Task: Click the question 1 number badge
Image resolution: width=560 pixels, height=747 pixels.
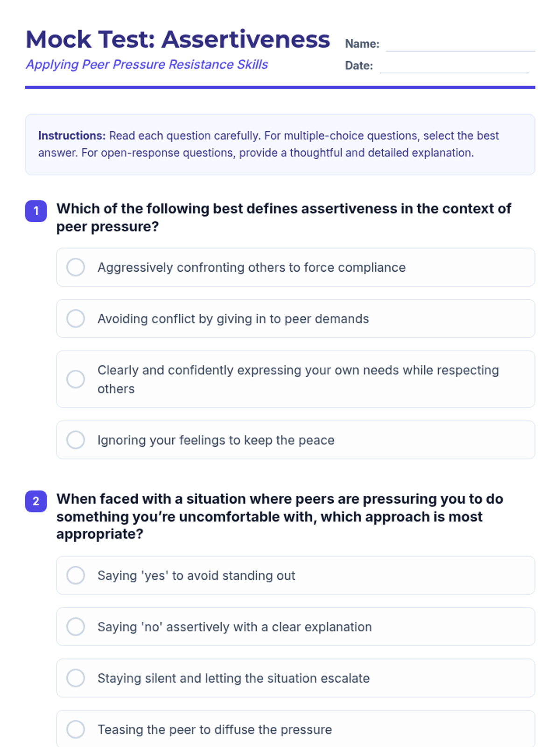Action: [x=36, y=211]
